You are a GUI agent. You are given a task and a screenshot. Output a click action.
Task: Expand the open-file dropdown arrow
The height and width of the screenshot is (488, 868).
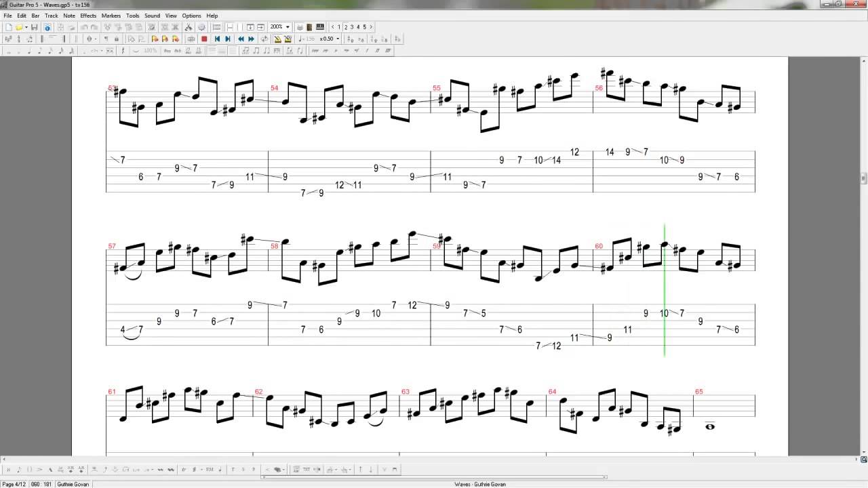26,27
